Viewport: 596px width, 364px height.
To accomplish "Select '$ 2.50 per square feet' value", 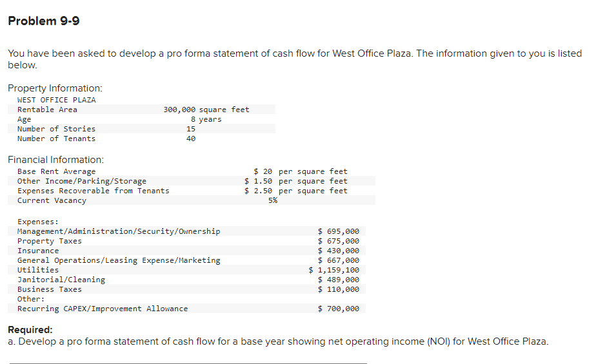I will 296,191.
